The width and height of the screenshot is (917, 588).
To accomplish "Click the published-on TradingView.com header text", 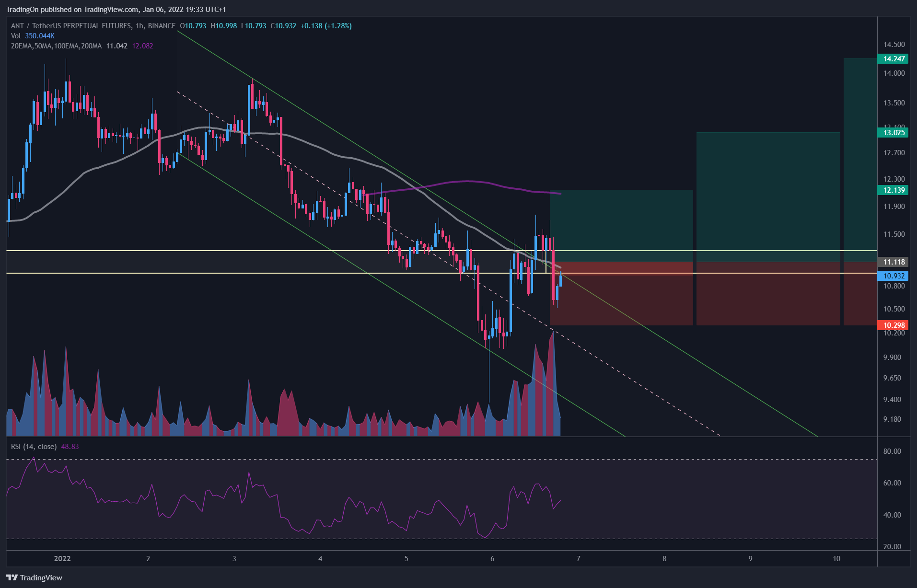I will tap(116, 9).
